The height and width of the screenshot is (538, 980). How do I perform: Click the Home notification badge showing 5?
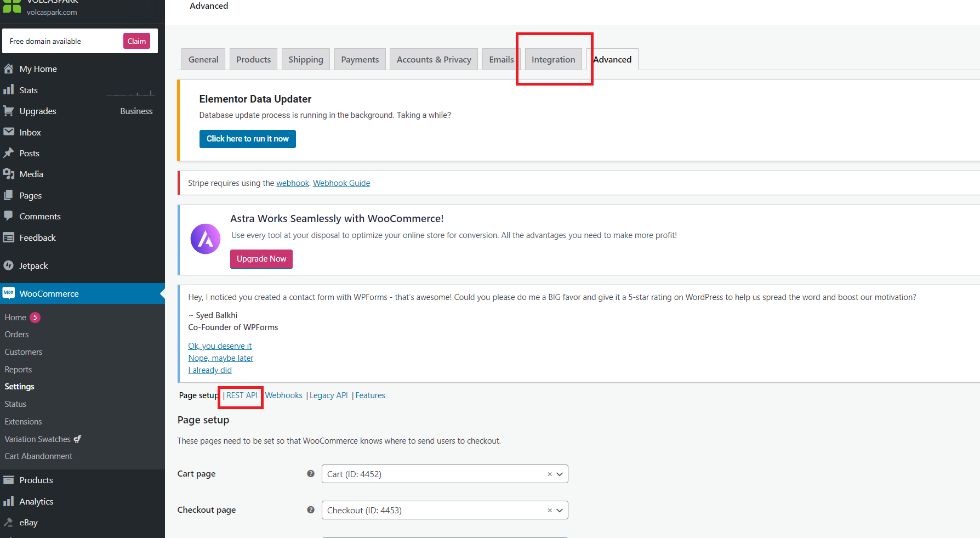[35, 318]
